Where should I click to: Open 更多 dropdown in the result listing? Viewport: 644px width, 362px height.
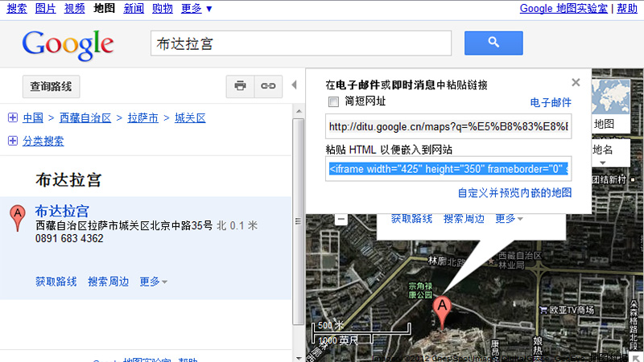153,282
